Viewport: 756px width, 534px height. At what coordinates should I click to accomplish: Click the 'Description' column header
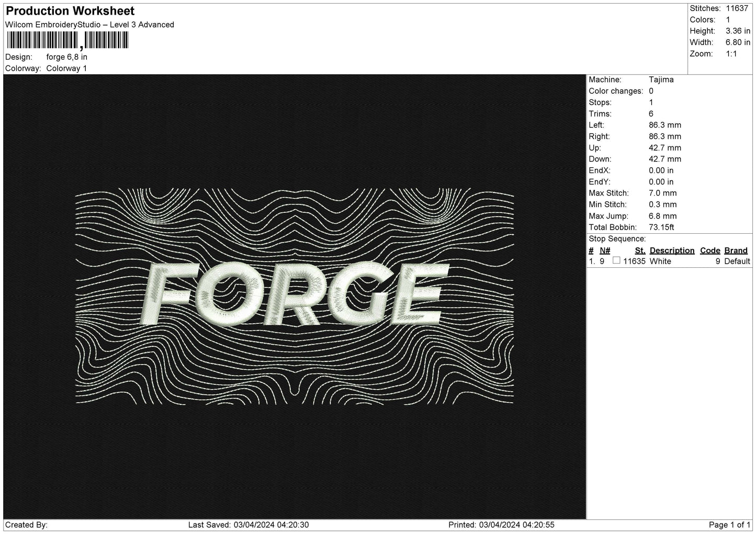pyautogui.click(x=672, y=251)
